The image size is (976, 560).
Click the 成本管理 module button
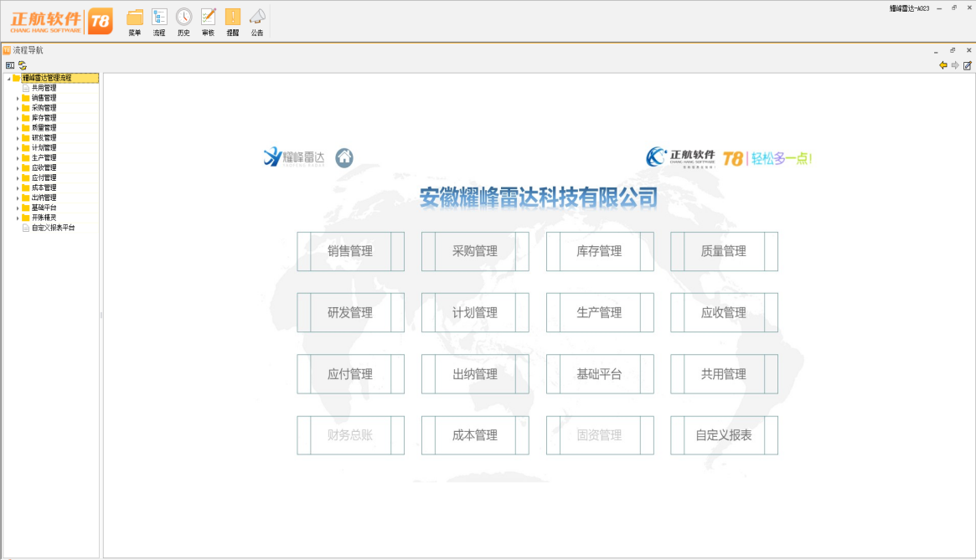click(x=475, y=435)
